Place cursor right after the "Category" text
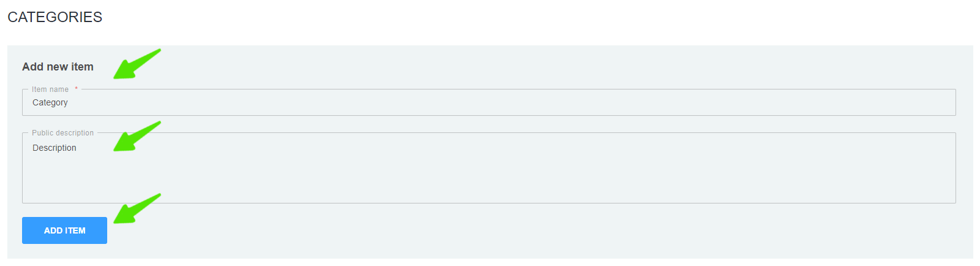The image size is (980, 266). pos(69,102)
